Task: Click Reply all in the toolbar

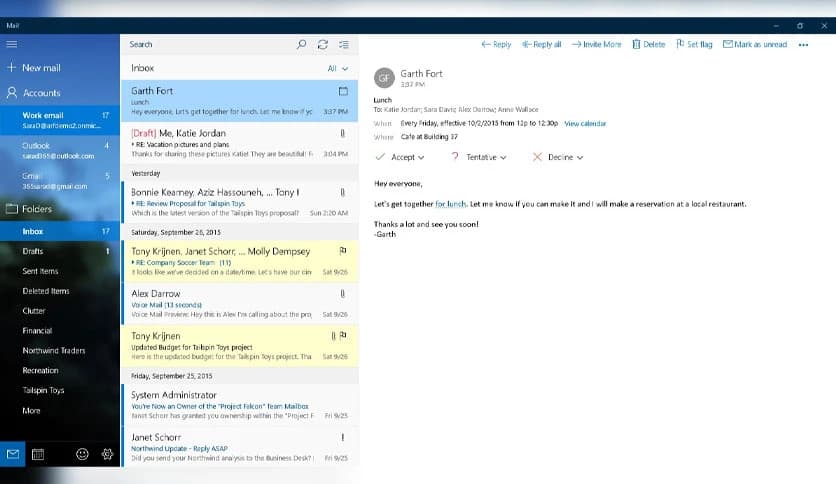Action: click(541, 44)
